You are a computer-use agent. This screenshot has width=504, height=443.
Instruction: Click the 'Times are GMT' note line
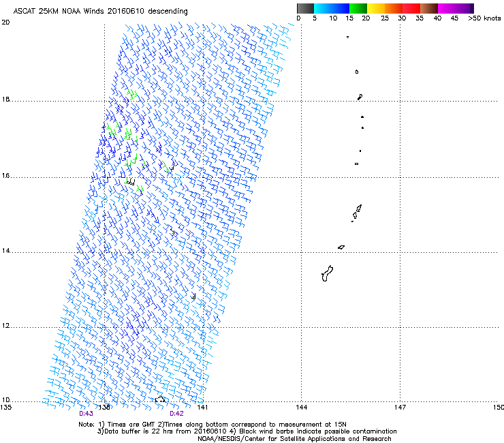click(x=212, y=425)
